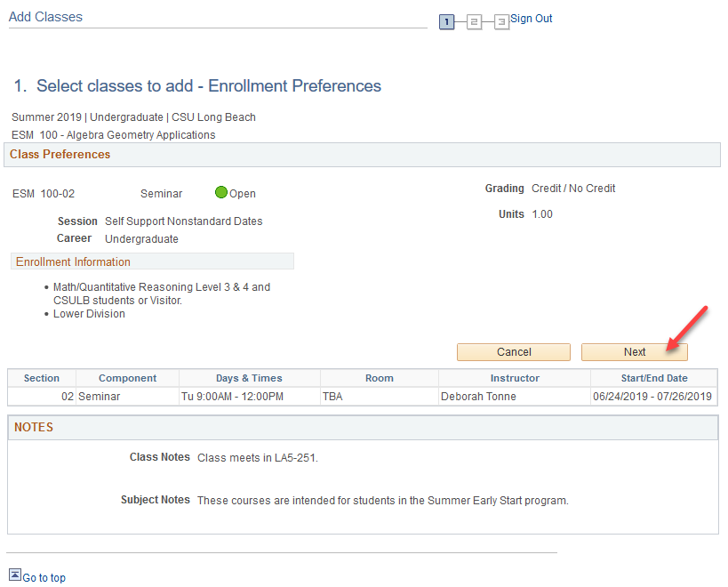This screenshot has height=587, width=728.
Task: Click the Class meets in LA5-251 note
Action: (258, 458)
